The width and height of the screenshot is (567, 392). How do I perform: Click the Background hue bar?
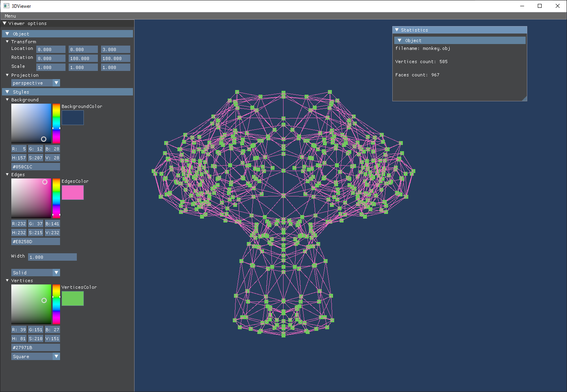click(x=56, y=124)
